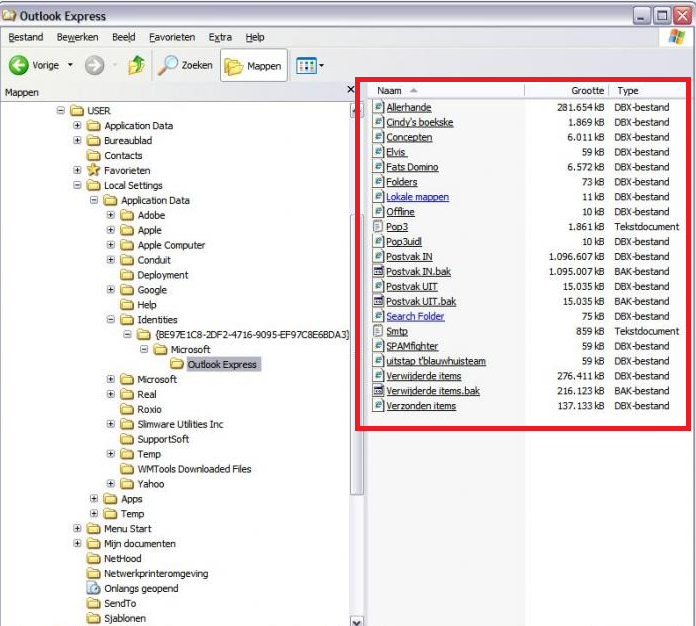Expand the Favorieten tree node

[77, 170]
